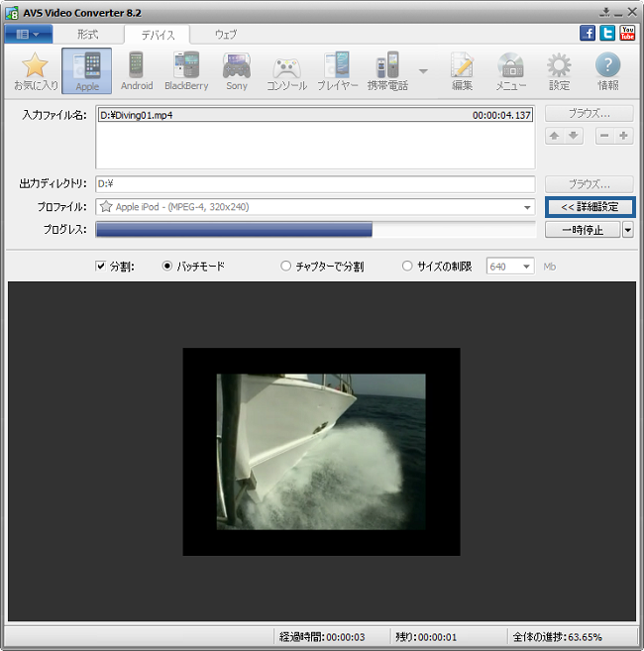Viewport: 644px width, 651px height.
Task: Click the download arrow in title bar
Action: pos(605,12)
